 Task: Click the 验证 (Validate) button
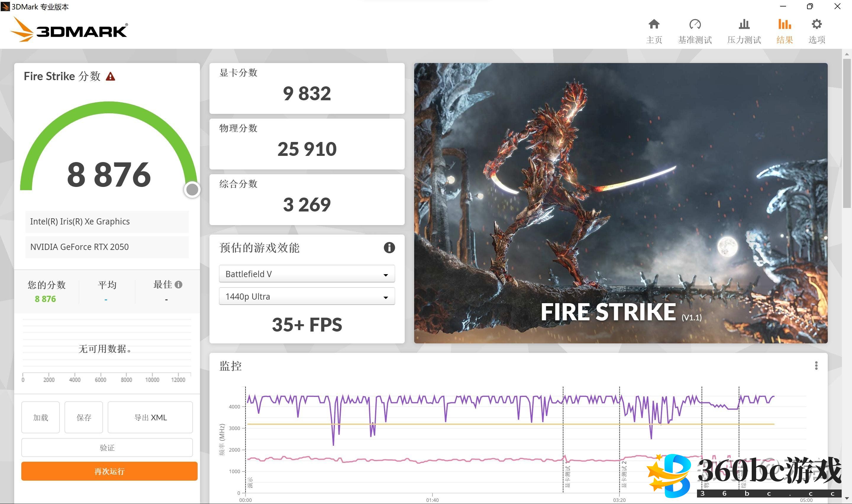(x=107, y=448)
